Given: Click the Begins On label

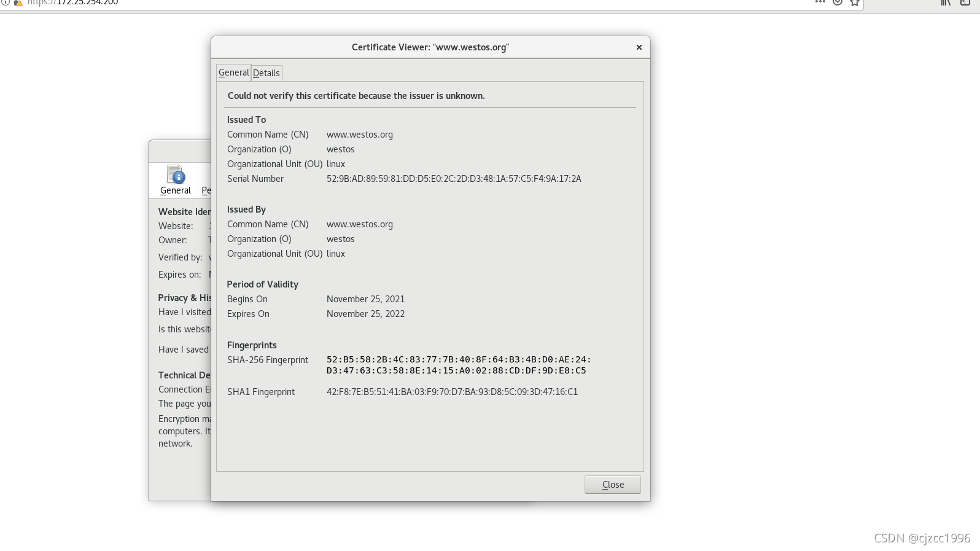Looking at the screenshot, I should tap(247, 299).
